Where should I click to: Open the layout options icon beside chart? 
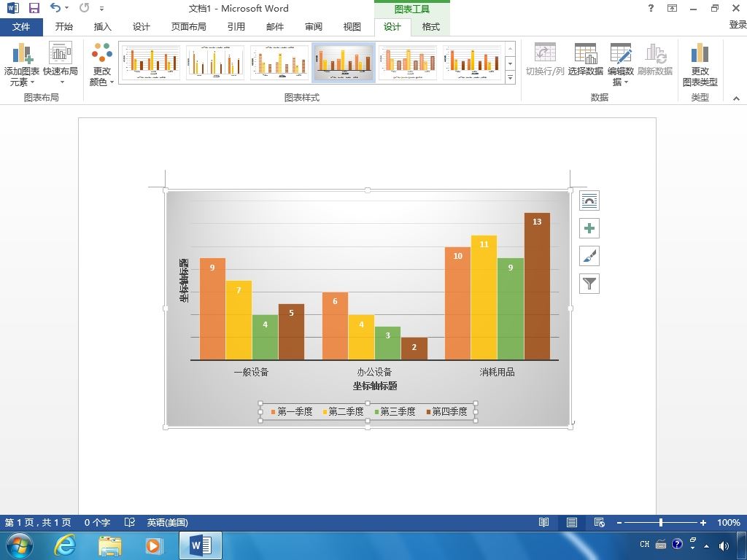pos(589,201)
